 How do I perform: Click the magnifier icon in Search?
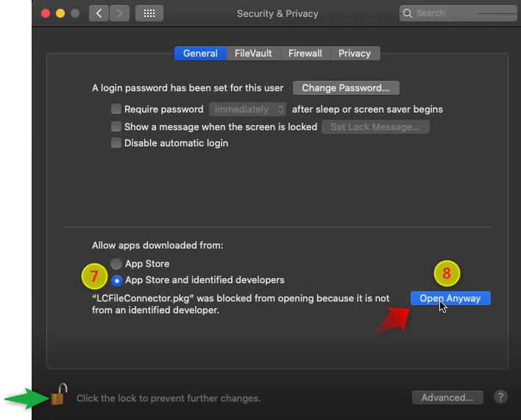click(x=408, y=13)
